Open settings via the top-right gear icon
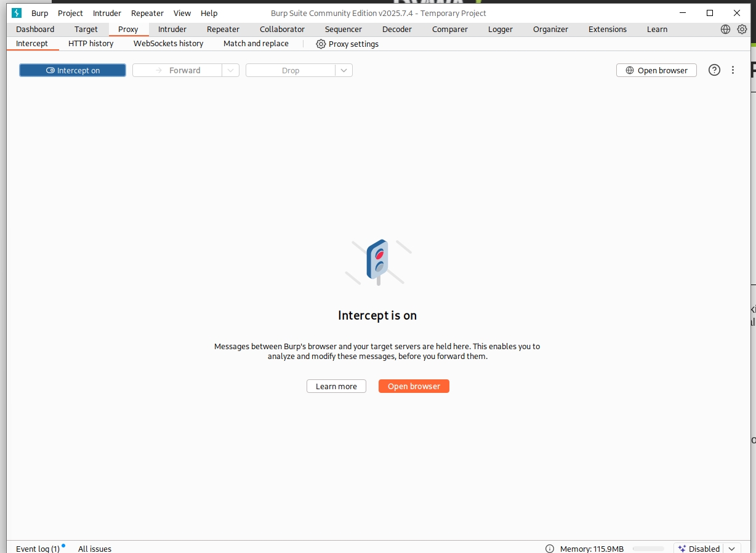The height and width of the screenshot is (553, 756). 742,29
